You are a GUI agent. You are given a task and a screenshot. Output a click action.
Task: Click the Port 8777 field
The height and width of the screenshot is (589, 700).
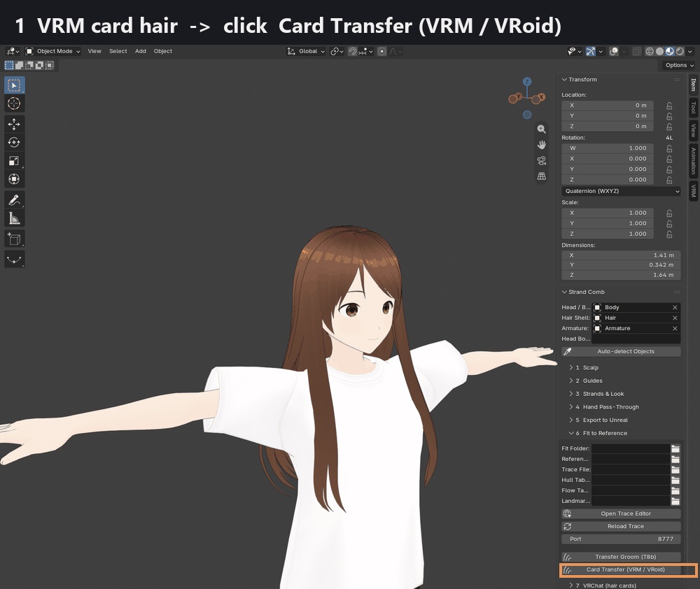(x=621, y=539)
